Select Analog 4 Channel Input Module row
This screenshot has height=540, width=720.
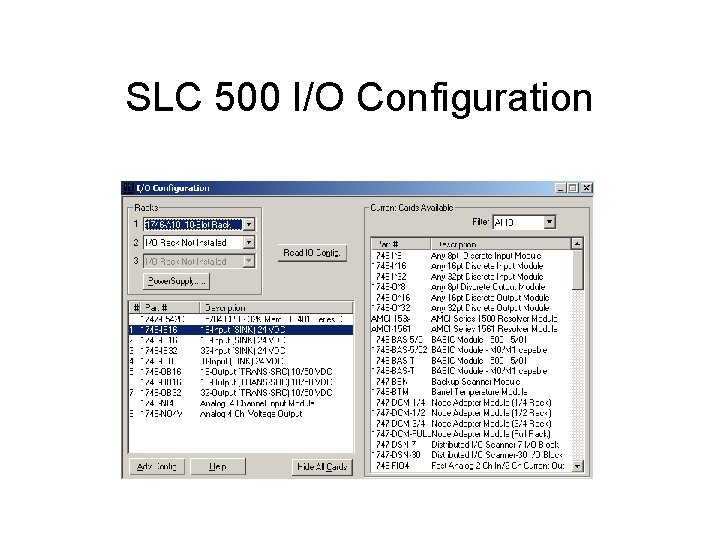pos(241,404)
